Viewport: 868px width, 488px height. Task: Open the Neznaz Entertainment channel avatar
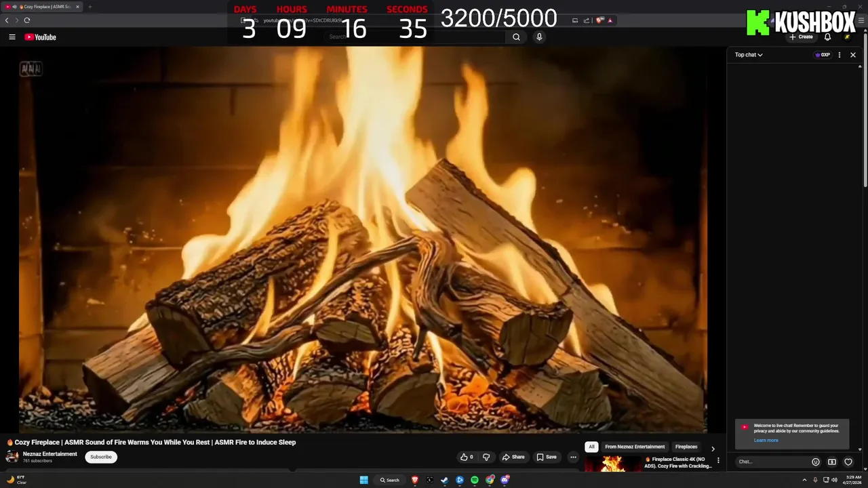click(12, 457)
